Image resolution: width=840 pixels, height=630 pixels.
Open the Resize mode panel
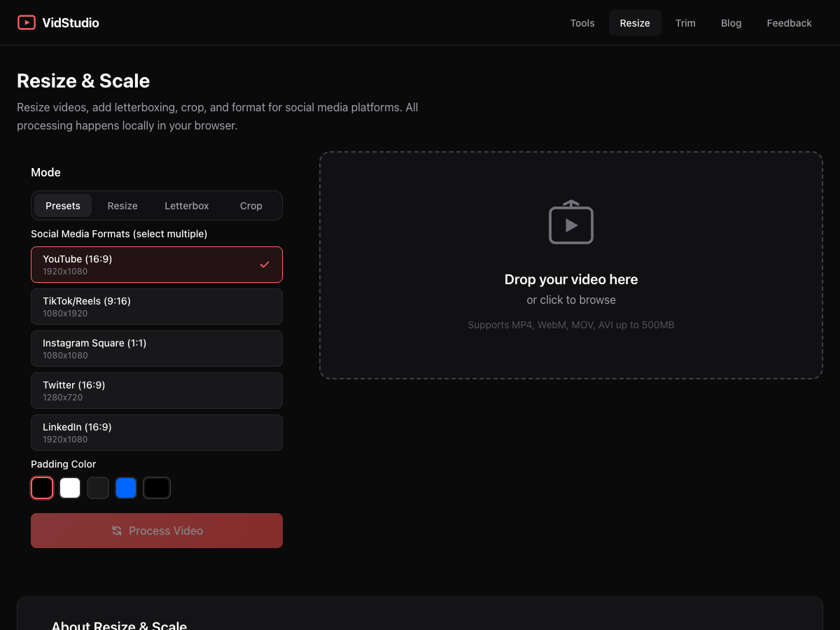click(122, 205)
